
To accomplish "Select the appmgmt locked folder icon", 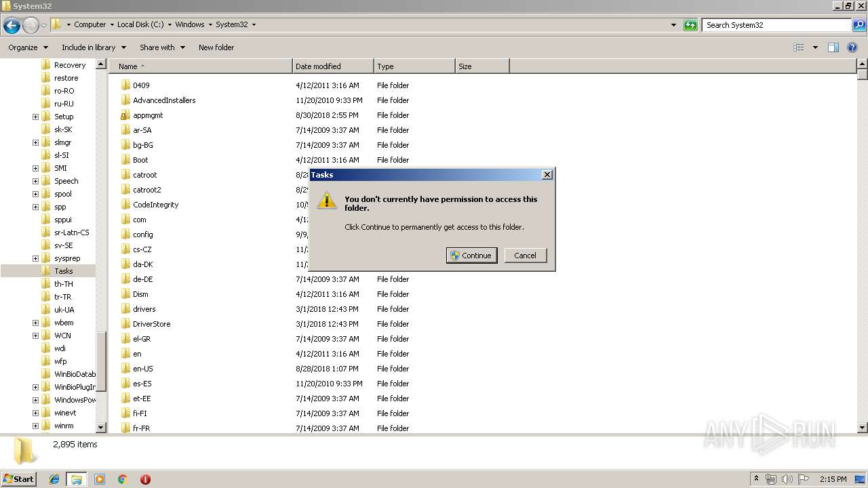I will pos(125,115).
